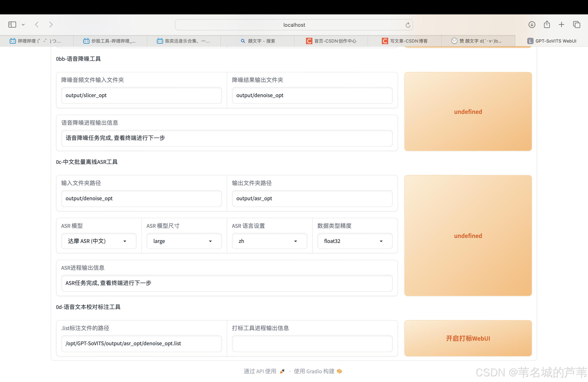The image size is (588, 382).
Task: Open the Safari downloads icon
Action: (532, 25)
